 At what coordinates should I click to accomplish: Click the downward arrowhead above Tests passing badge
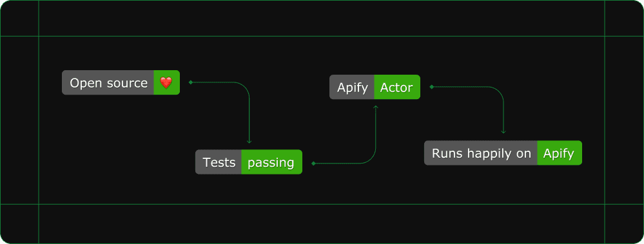[249, 142]
